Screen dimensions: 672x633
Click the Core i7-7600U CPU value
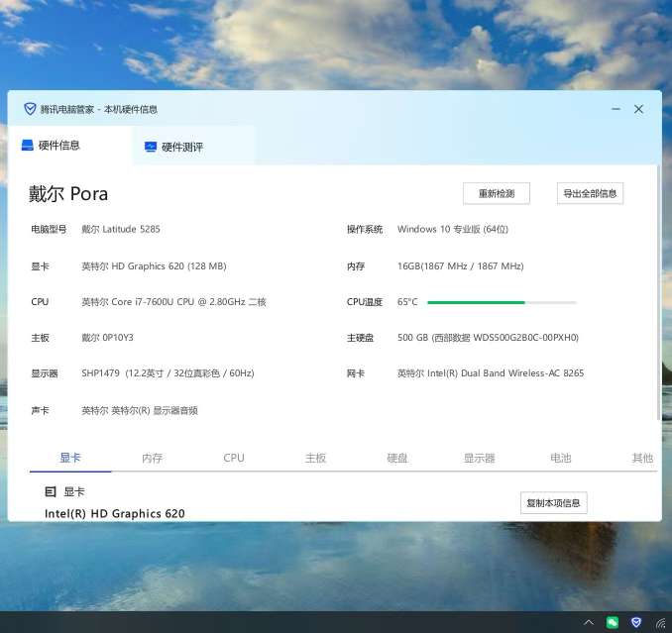pos(174,302)
